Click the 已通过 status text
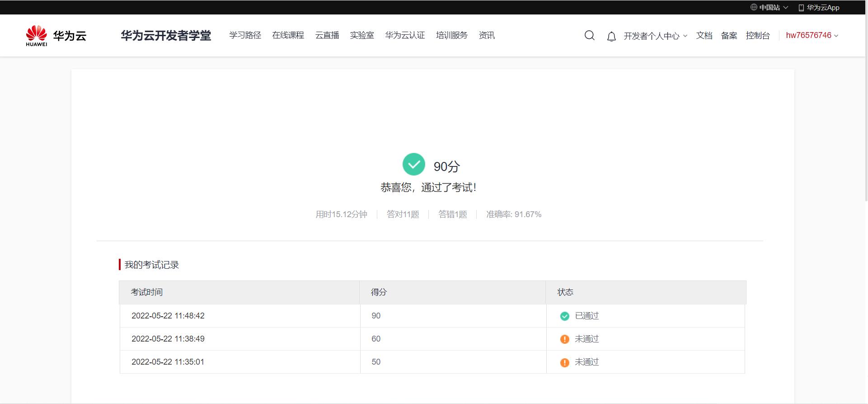 [x=586, y=316]
